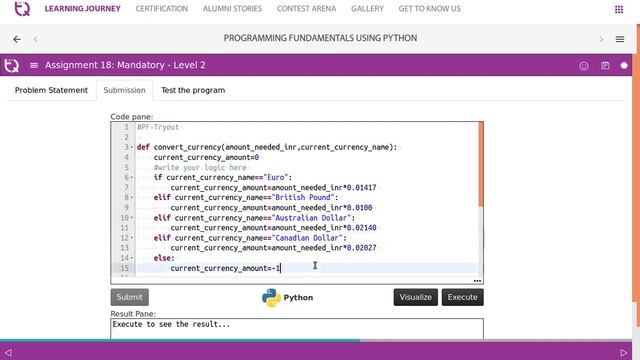
Task: Go to Contest Arena
Action: click(x=307, y=9)
